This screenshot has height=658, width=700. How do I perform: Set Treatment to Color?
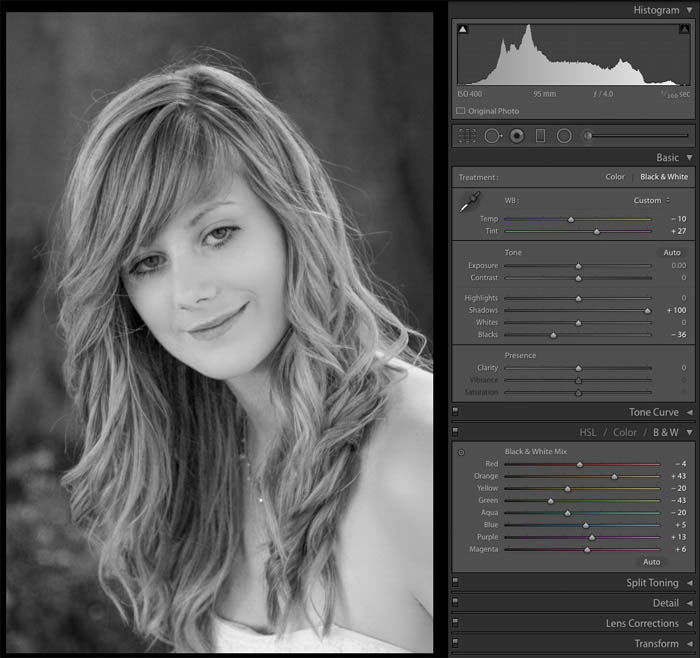pos(615,177)
